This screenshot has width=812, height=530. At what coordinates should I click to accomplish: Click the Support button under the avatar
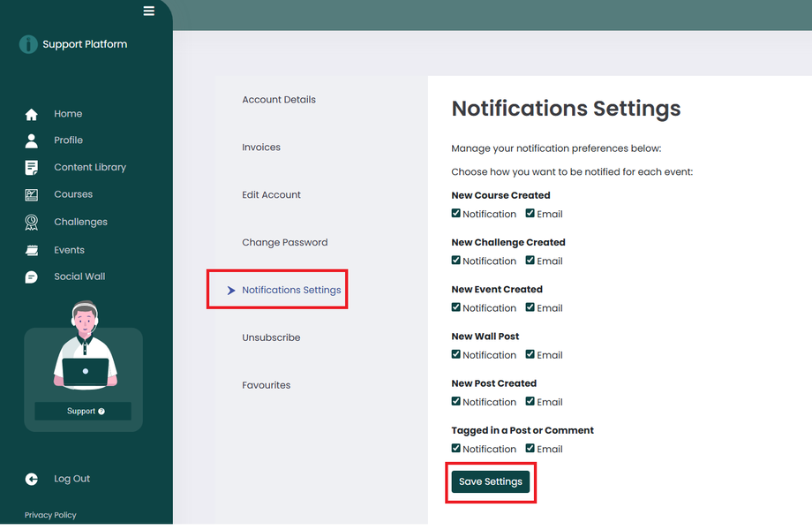pyautogui.click(x=83, y=412)
